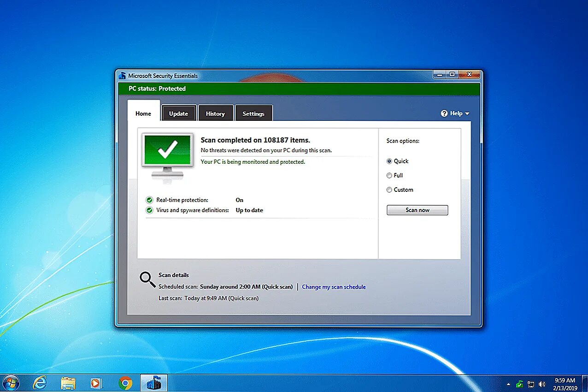The width and height of the screenshot is (588, 392).
Task: Click the Virus and spyware definitions check icon
Action: pos(149,210)
